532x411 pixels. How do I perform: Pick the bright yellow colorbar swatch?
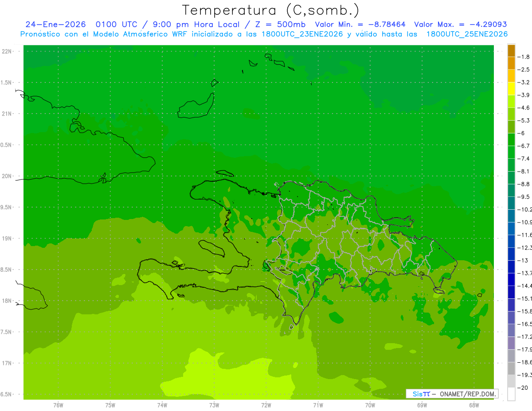511,89
